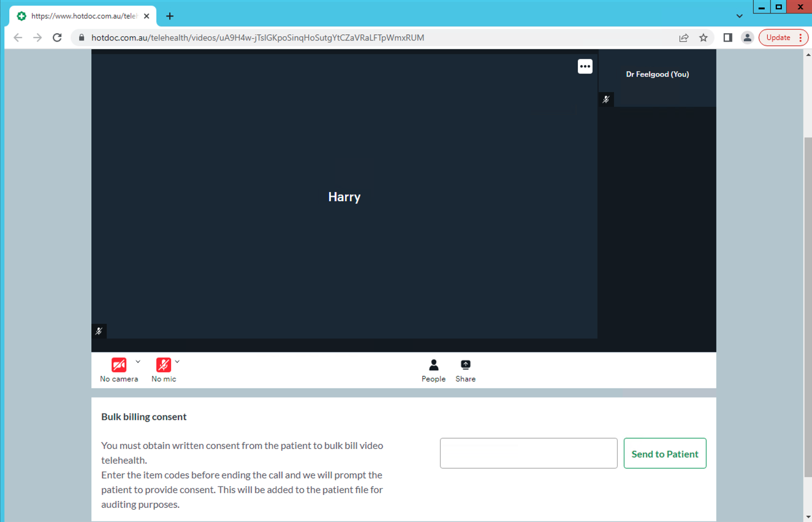The height and width of the screenshot is (522, 812).
Task: Open more options on Harry's video tile
Action: [x=585, y=66]
